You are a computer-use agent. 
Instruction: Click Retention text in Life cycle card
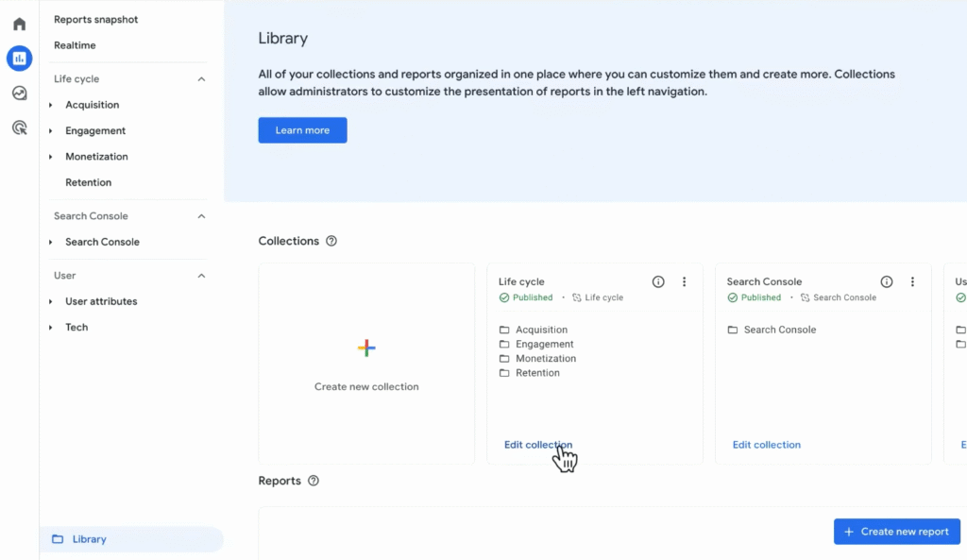click(x=537, y=372)
